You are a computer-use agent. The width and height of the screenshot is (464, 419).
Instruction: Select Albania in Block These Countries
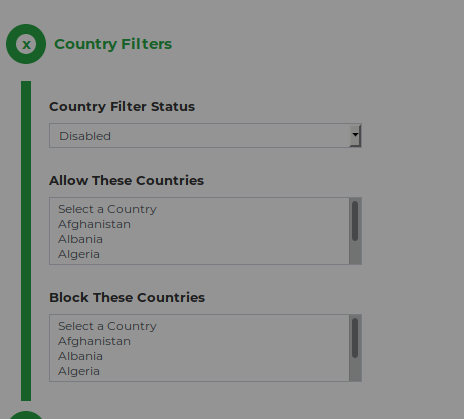199,356
